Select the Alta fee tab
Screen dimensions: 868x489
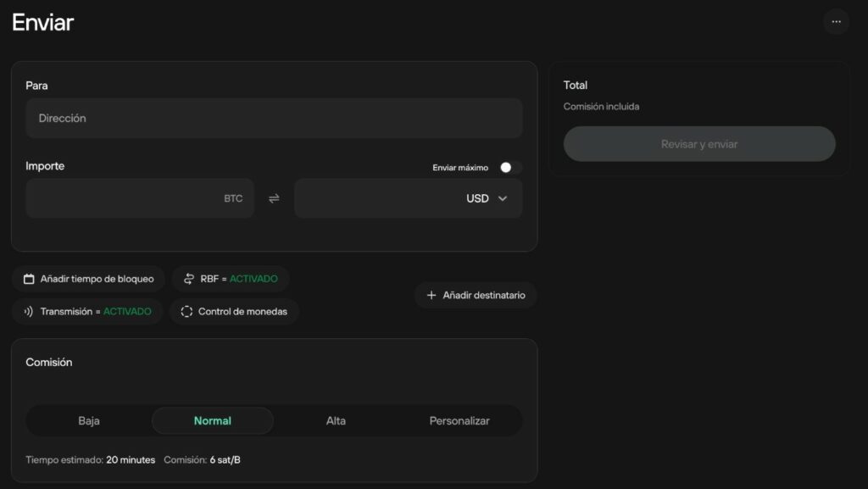pyautogui.click(x=336, y=421)
